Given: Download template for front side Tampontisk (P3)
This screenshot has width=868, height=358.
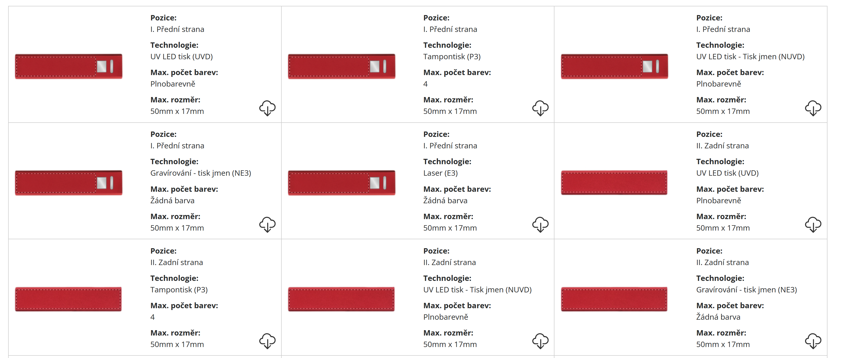Looking at the screenshot, I should (x=540, y=108).
